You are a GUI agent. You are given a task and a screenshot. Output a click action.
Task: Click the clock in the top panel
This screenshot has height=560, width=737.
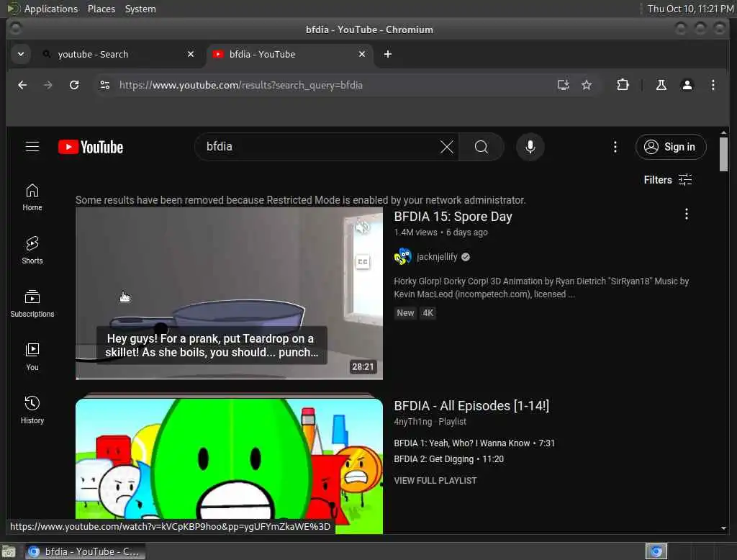[690, 9]
